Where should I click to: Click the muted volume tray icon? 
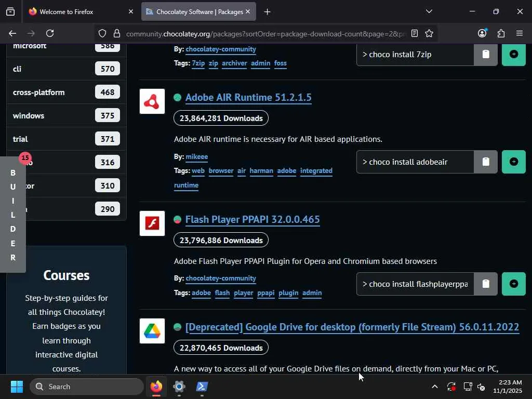[x=481, y=387]
